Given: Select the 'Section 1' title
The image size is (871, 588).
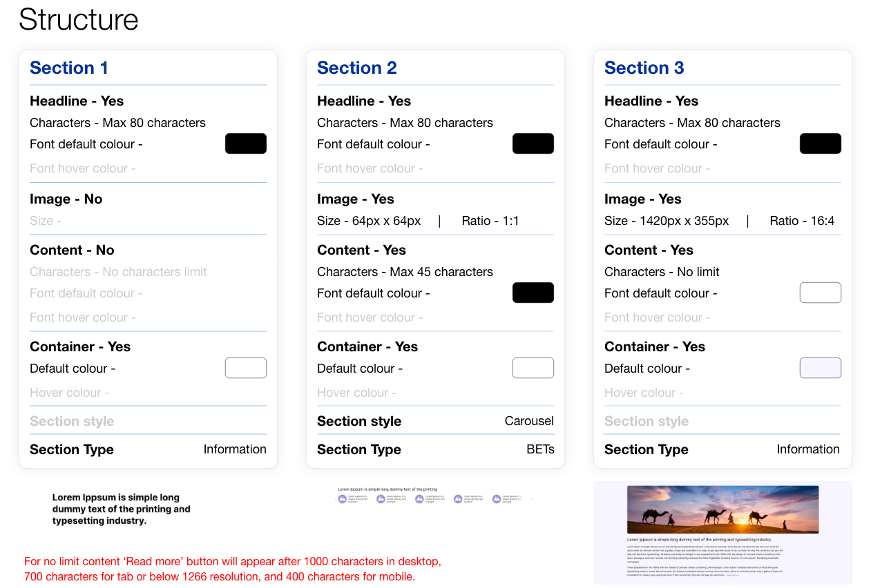Looking at the screenshot, I should tap(69, 68).
